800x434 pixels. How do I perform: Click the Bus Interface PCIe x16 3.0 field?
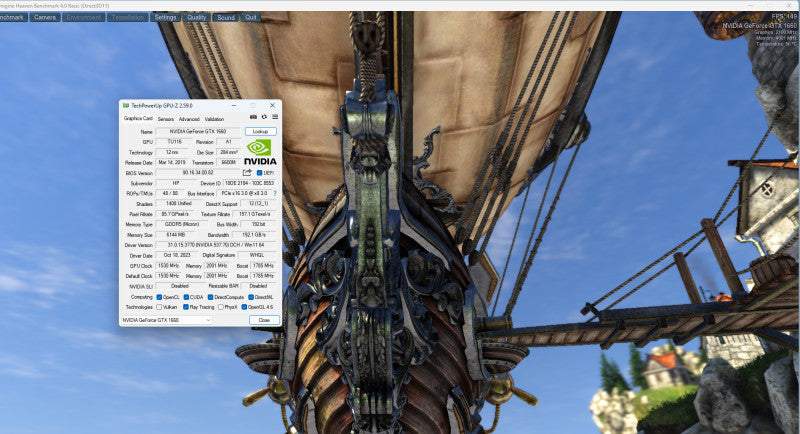(x=244, y=193)
